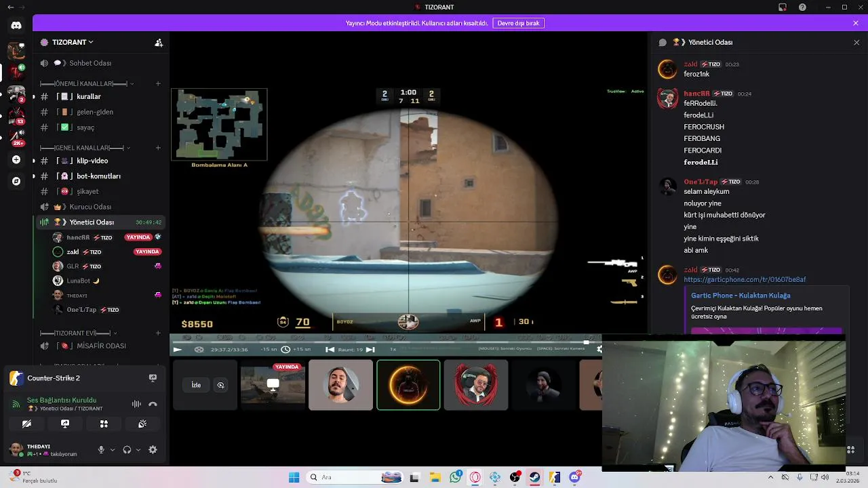Open the server discovery compass icon

16,181
